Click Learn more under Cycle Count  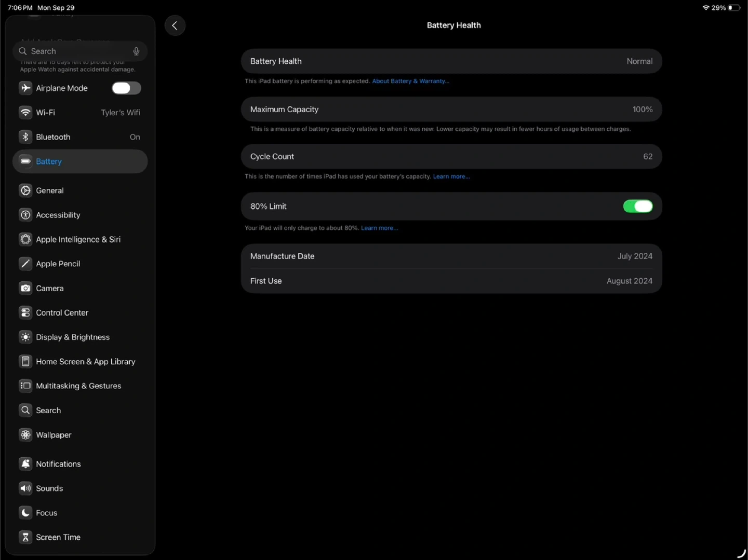coord(451,177)
